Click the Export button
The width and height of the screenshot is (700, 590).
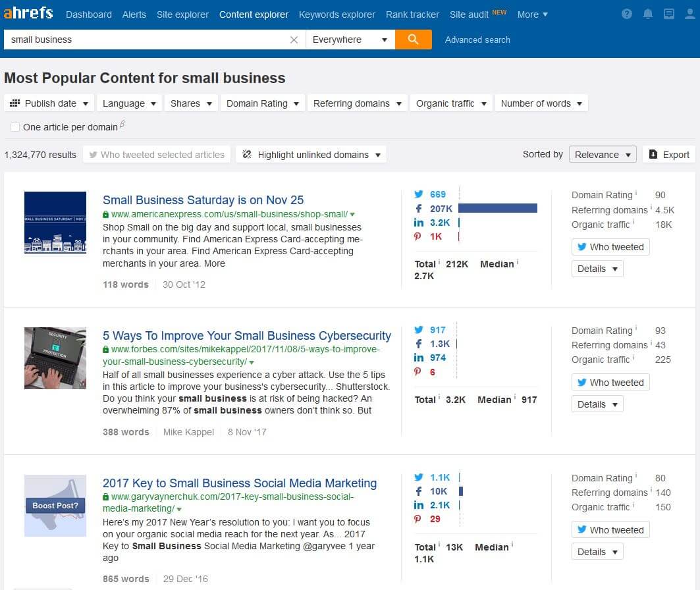(669, 155)
